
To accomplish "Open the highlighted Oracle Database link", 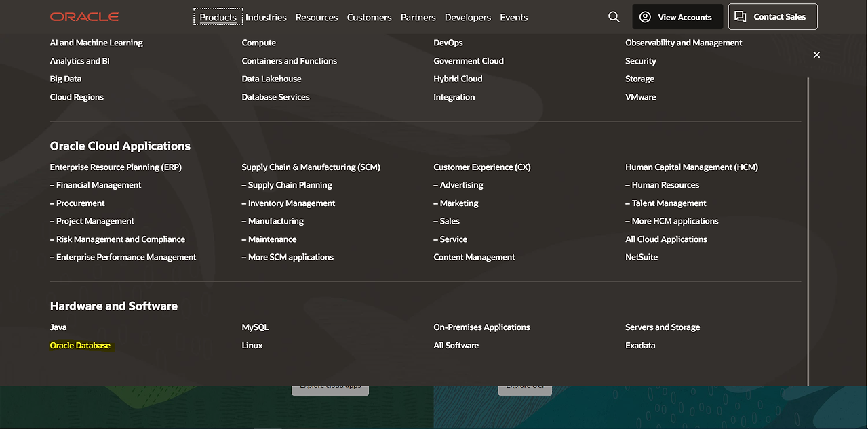I will pyautogui.click(x=80, y=346).
